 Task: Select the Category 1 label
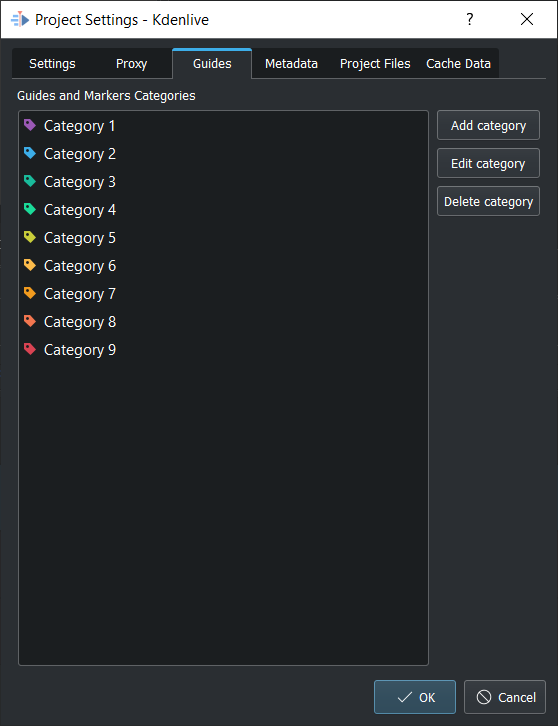click(x=79, y=126)
